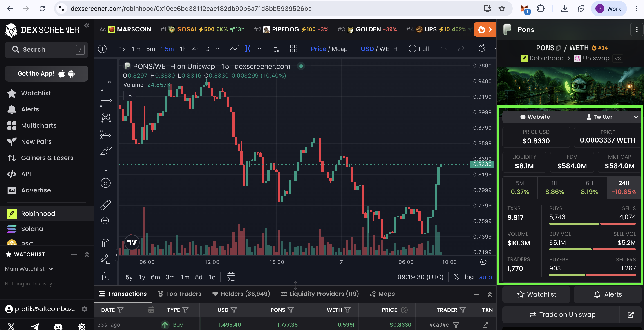Open the Fibonacci retracement tool

pos(106,102)
